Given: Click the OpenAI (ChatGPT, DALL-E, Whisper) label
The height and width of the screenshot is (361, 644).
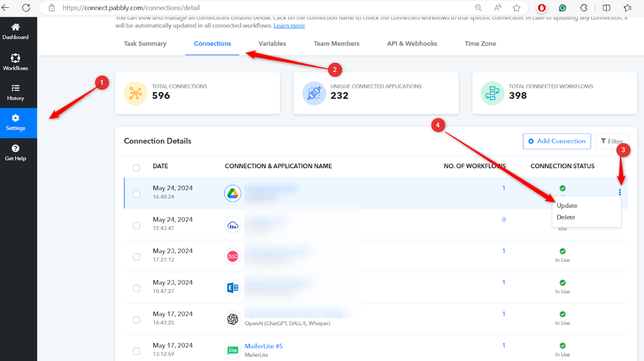Looking at the screenshot, I should pos(287,324).
